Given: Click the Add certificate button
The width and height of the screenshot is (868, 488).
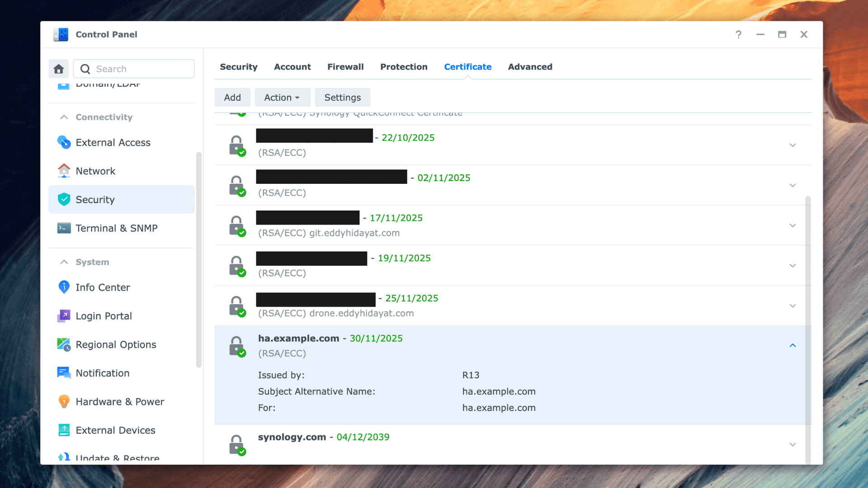Looking at the screenshot, I should 232,98.
